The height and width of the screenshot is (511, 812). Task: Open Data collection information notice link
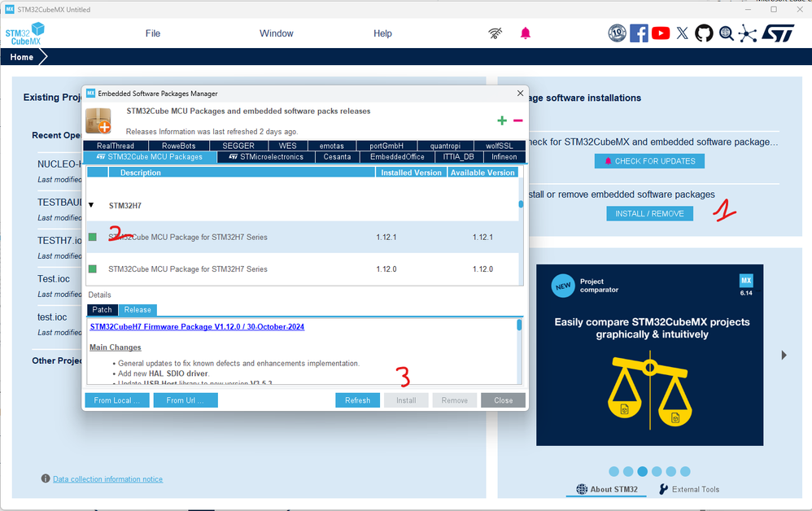(107, 479)
